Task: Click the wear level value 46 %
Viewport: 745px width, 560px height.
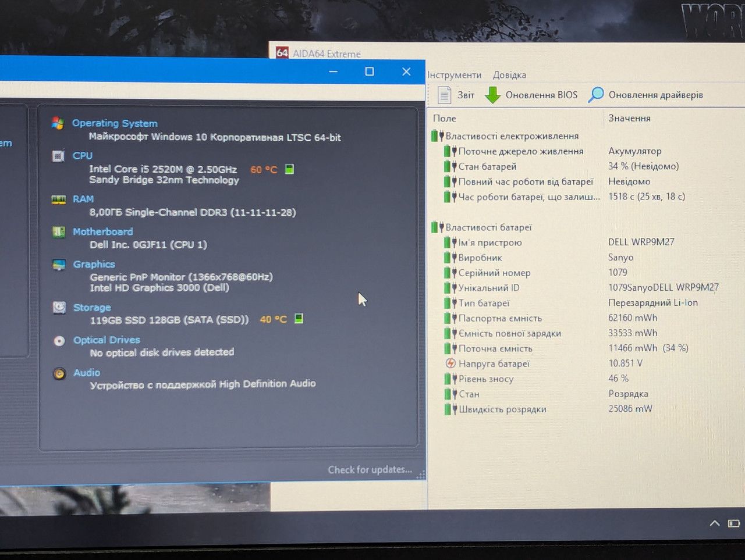Action: (618, 379)
